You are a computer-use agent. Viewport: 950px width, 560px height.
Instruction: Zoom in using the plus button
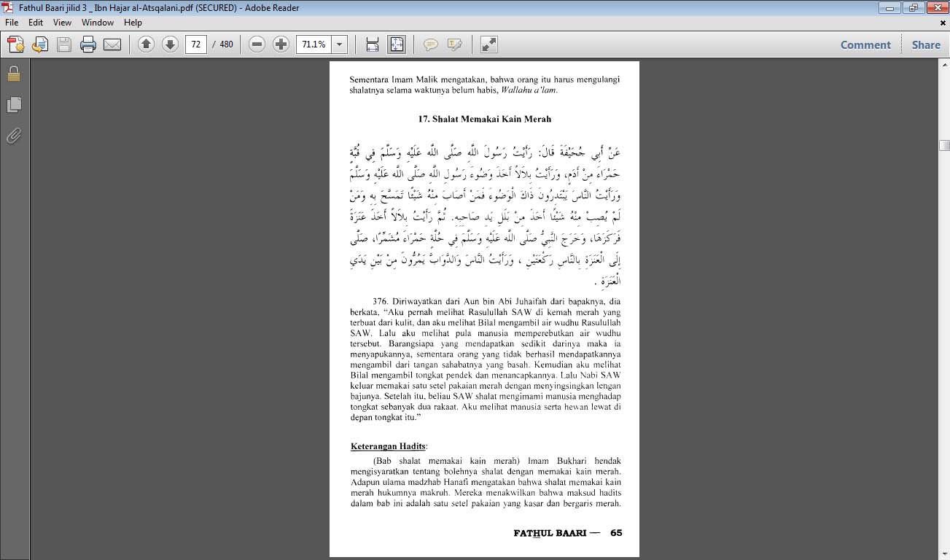(x=281, y=44)
